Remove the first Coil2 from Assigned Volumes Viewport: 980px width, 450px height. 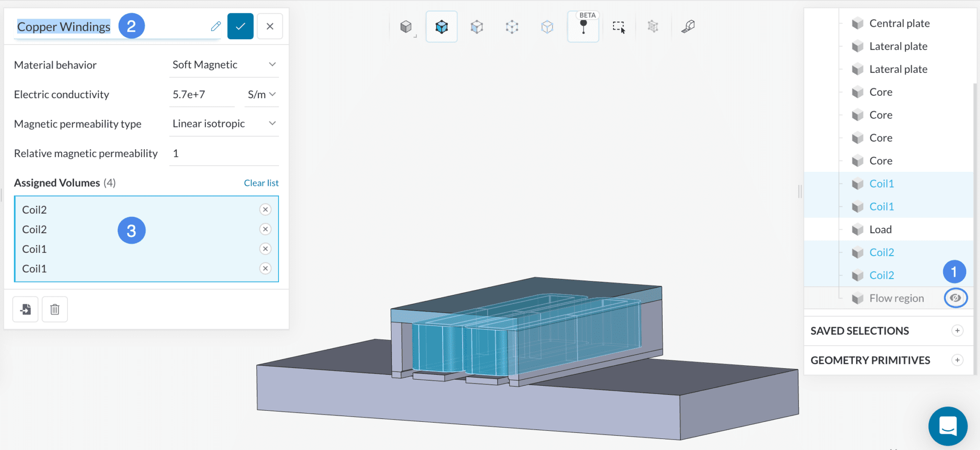tap(265, 209)
